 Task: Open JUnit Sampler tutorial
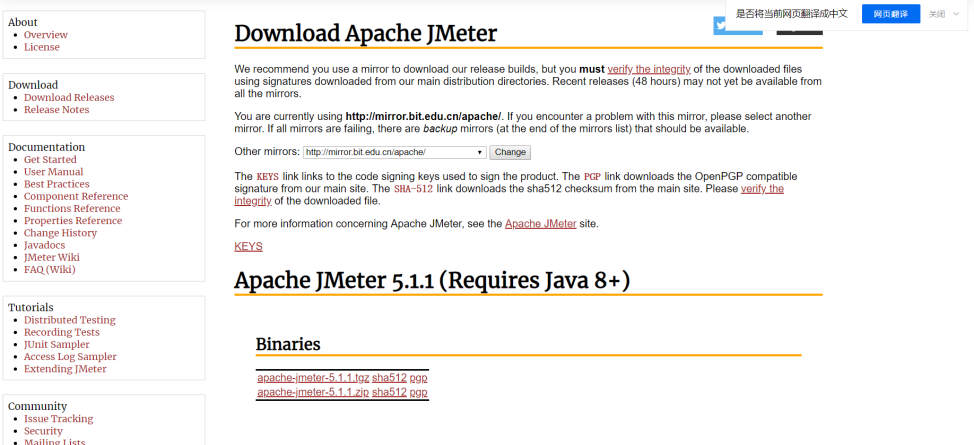tap(57, 344)
